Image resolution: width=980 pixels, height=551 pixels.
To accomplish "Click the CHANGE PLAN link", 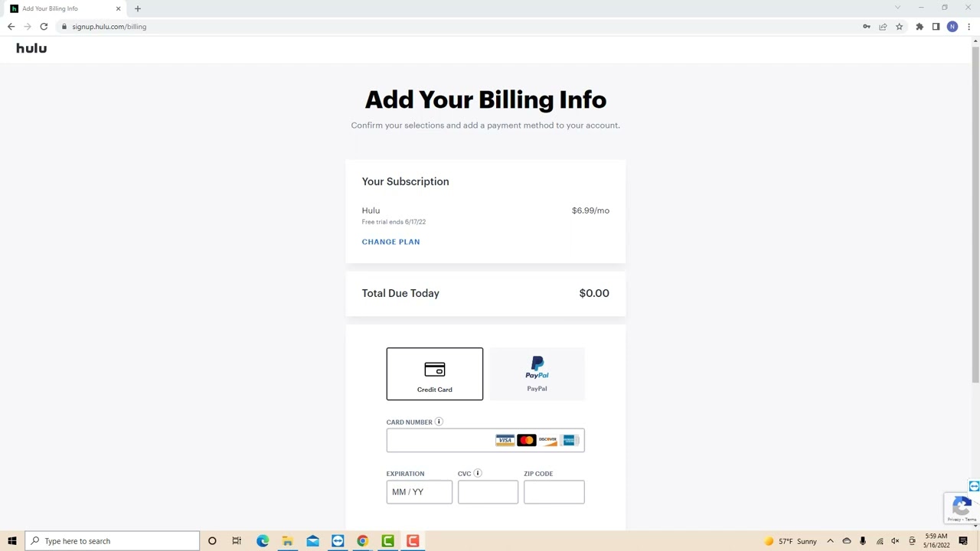I will click(390, 242).
